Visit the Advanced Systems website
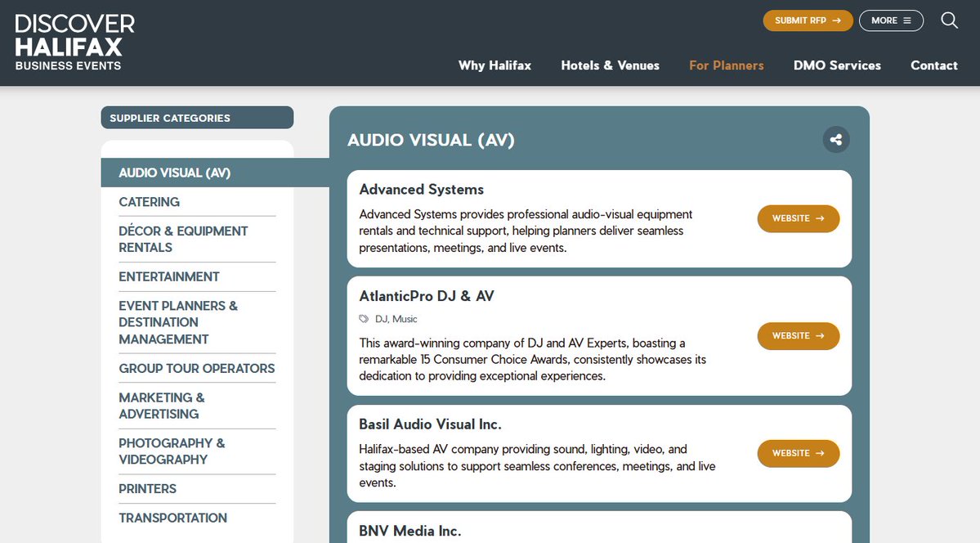Screen dimensions: 980x543 [798, 218]
